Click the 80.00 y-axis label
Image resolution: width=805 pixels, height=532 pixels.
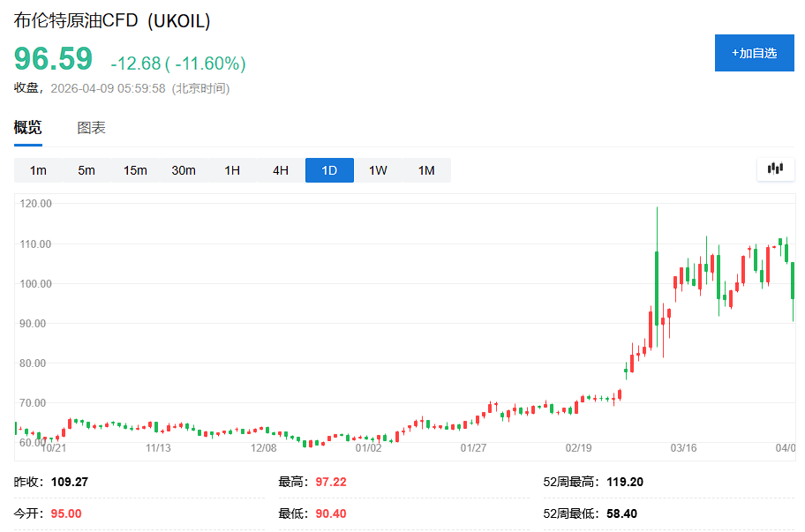tap(33, 363)
